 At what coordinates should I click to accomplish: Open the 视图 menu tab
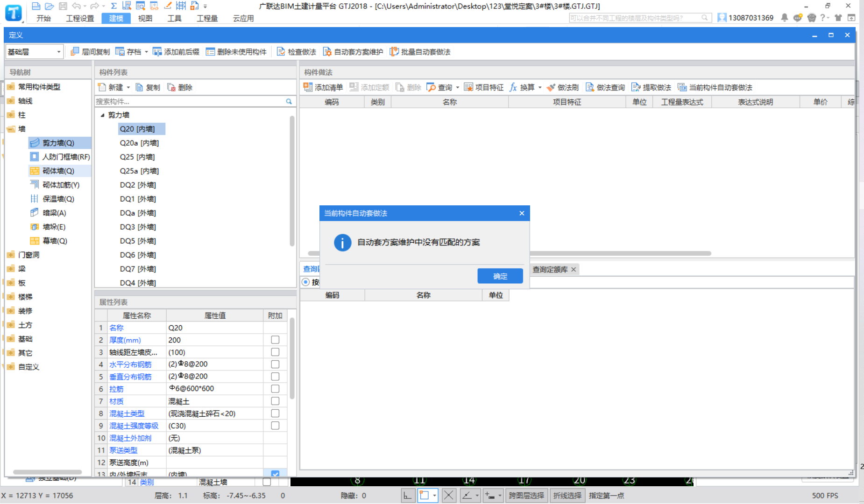145,18
